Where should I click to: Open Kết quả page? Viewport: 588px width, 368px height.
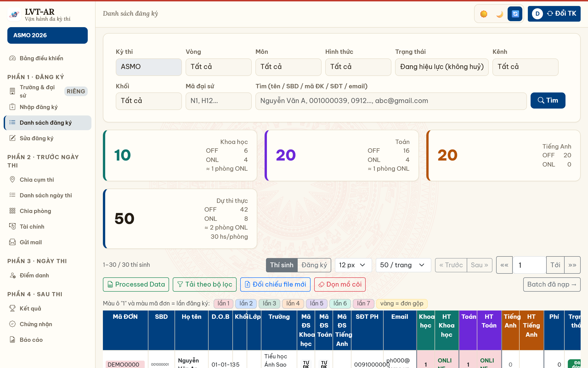tap(47, 308)
